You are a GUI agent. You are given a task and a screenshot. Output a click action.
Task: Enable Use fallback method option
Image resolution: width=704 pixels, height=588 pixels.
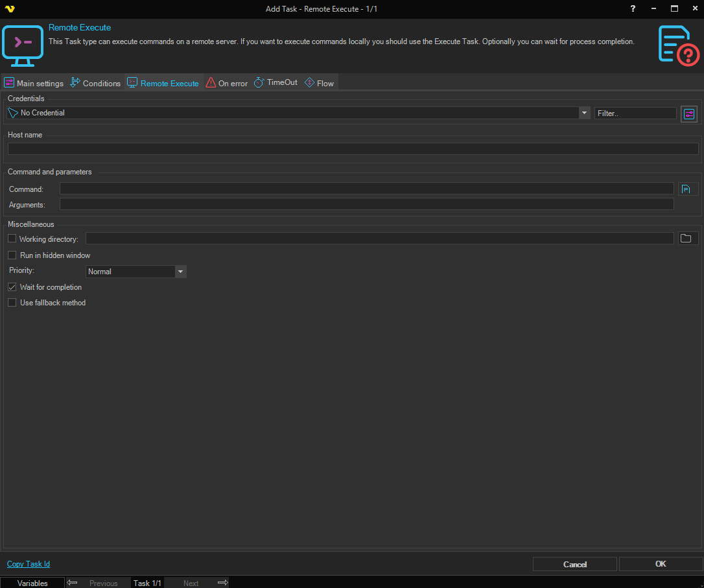click(12, 303)
